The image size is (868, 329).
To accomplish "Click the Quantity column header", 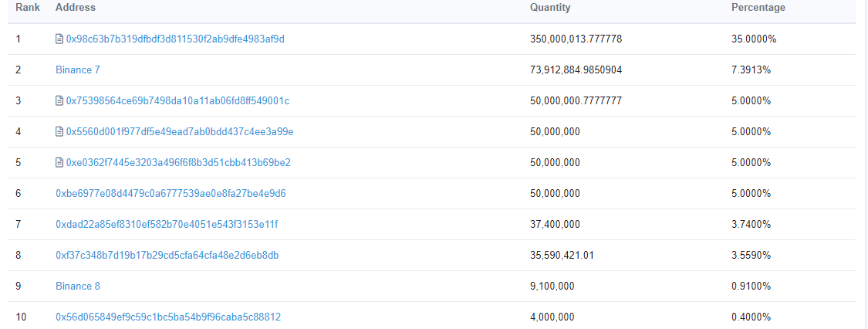I will click(550, 8).
